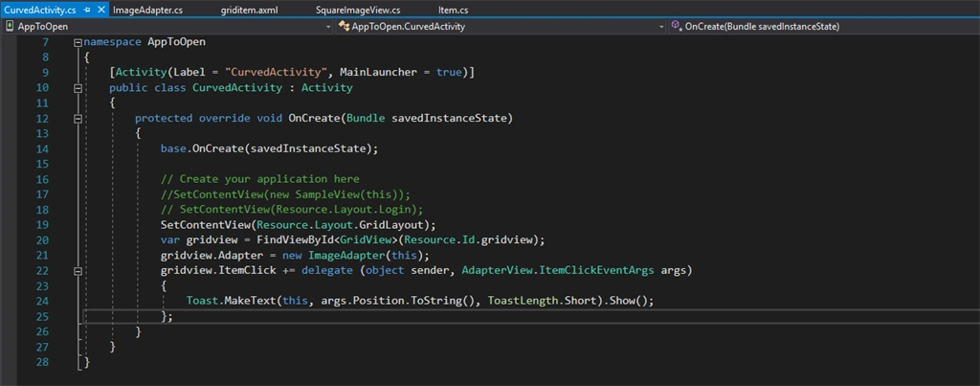Image resolution: width=980 pixels, height=386 pixels.
Task: Open the Item.cs tab
Action: click(x=453, y=11)
